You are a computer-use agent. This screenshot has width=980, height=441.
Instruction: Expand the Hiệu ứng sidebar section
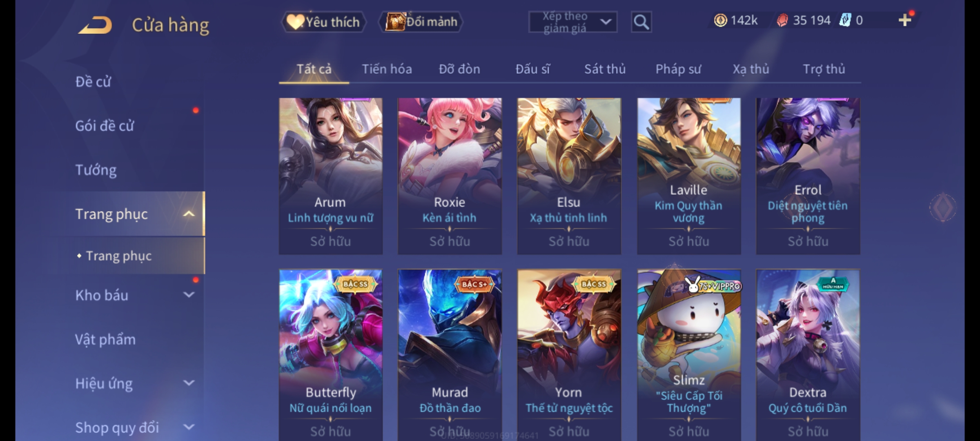click(189, 383)
